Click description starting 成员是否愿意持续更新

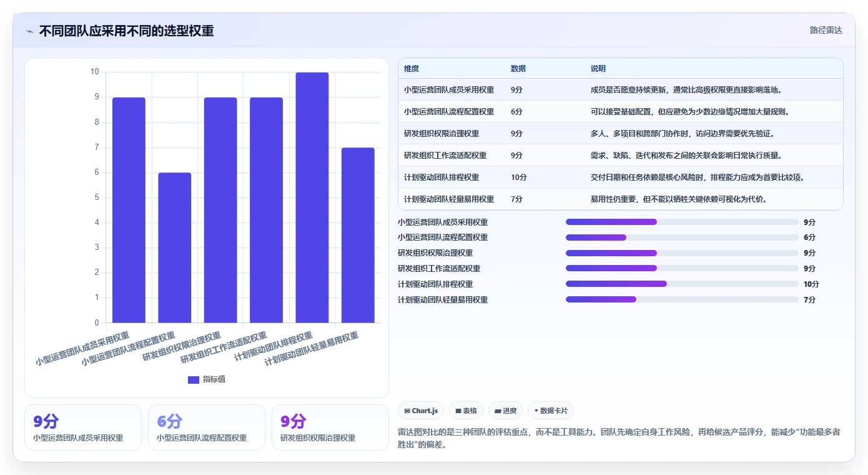tap(686, 90)
